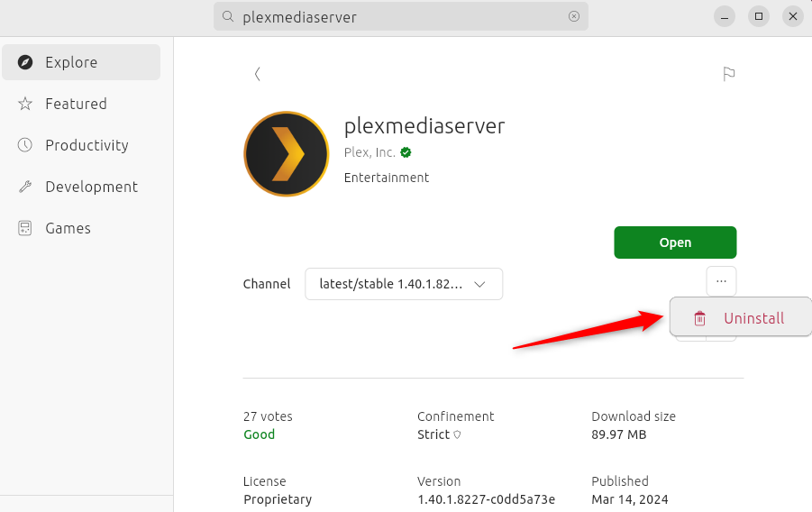
Task: Click version 1.40.1.8227-c0dd5a73e text
Action: click(x=487, y=499)
